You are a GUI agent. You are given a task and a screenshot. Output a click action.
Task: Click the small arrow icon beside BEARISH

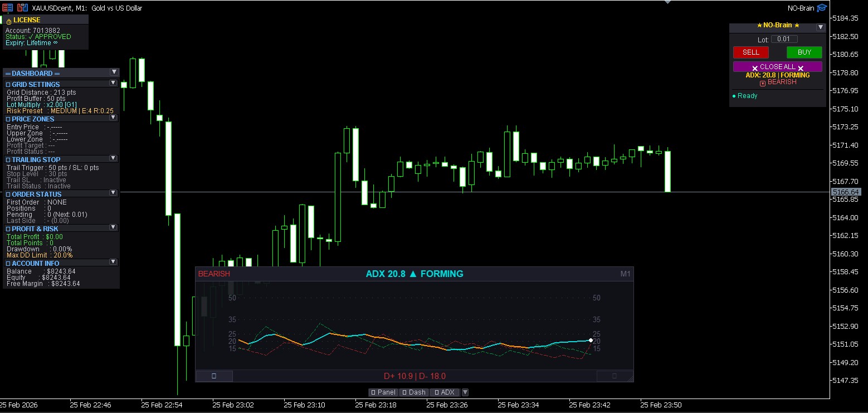click(763, 83)
